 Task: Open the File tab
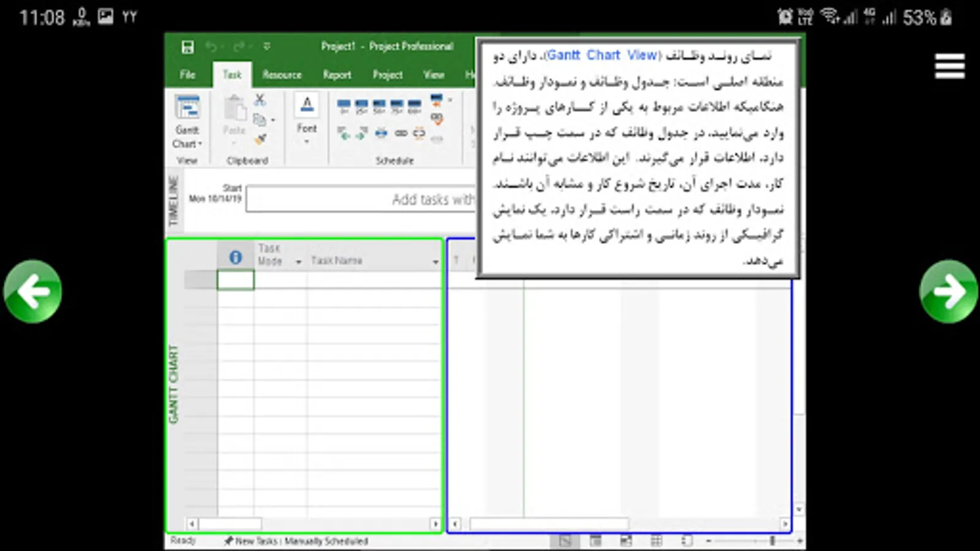(187, 75)
